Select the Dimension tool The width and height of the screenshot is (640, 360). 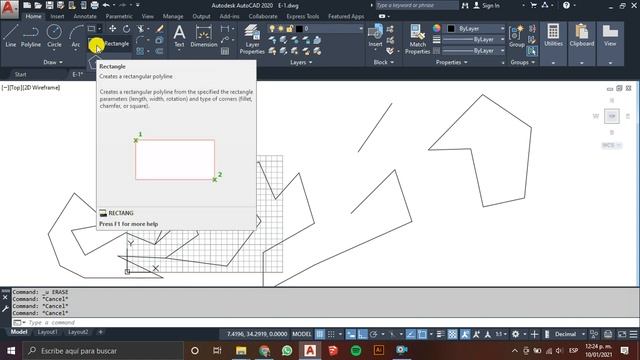pyautogui.click(x=204, y=36)
